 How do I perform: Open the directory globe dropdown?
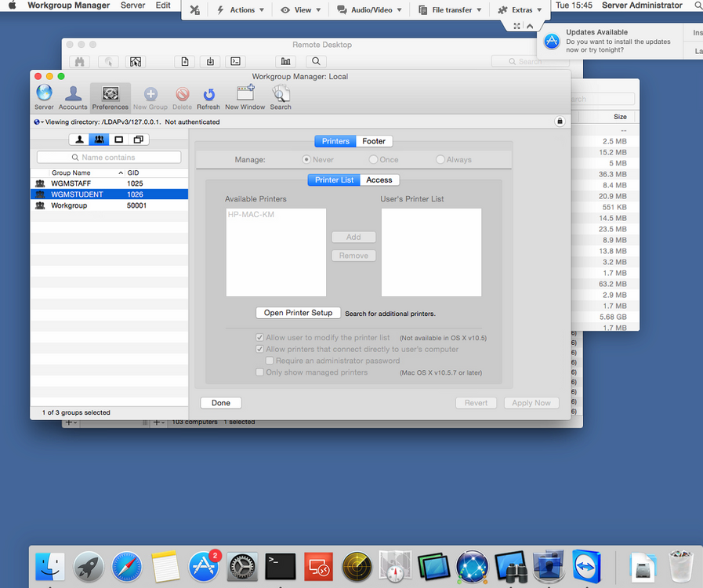click(38, 122)
